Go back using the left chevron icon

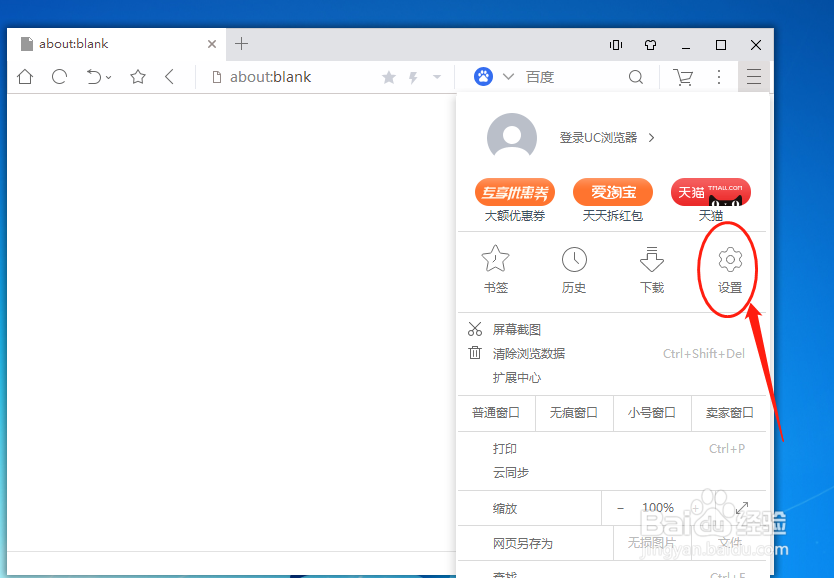(x=169, y=77)
